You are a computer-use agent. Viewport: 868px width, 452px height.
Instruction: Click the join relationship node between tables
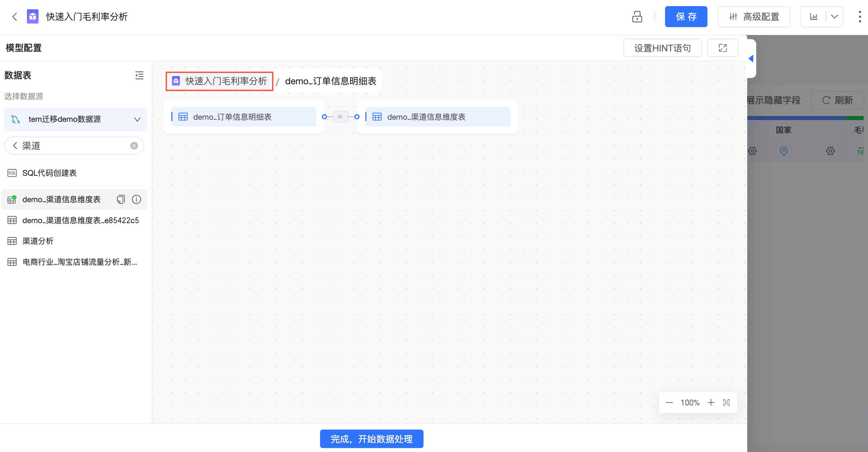pyautogui.click(x=340, y=117)
